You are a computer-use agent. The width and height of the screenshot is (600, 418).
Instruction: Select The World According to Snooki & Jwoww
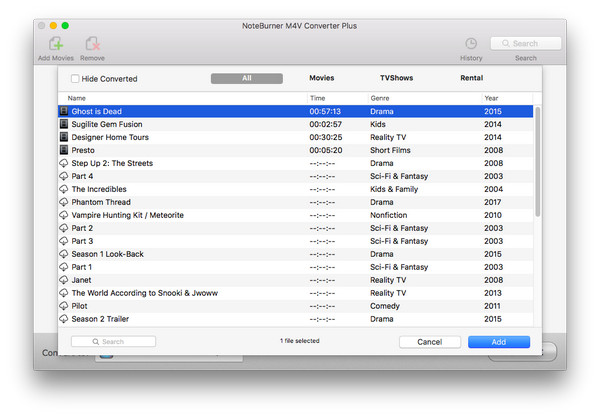(x=145, y=293)
